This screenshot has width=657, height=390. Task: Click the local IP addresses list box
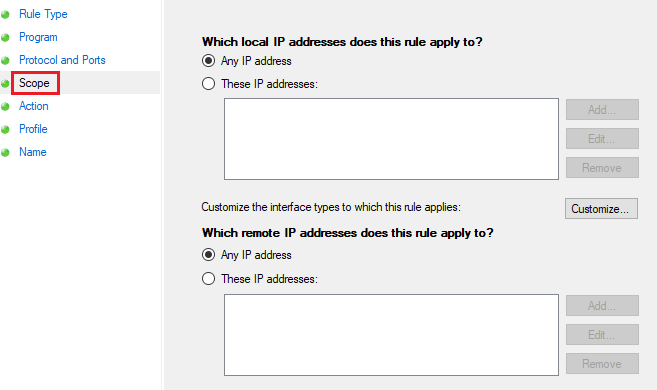(x=391, y=139)
